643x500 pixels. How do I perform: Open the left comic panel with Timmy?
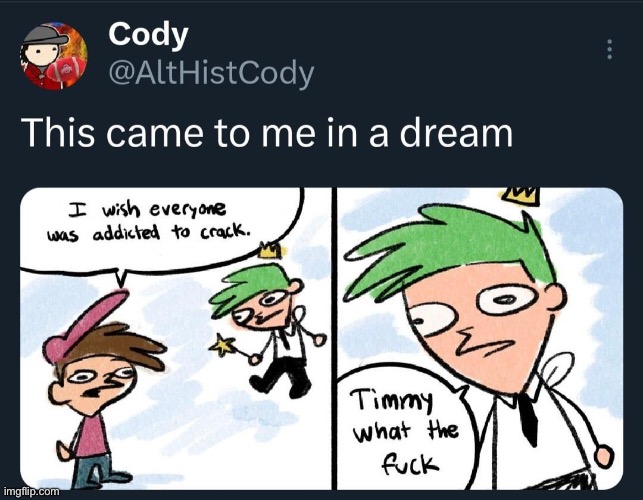(x=176, y=338)
